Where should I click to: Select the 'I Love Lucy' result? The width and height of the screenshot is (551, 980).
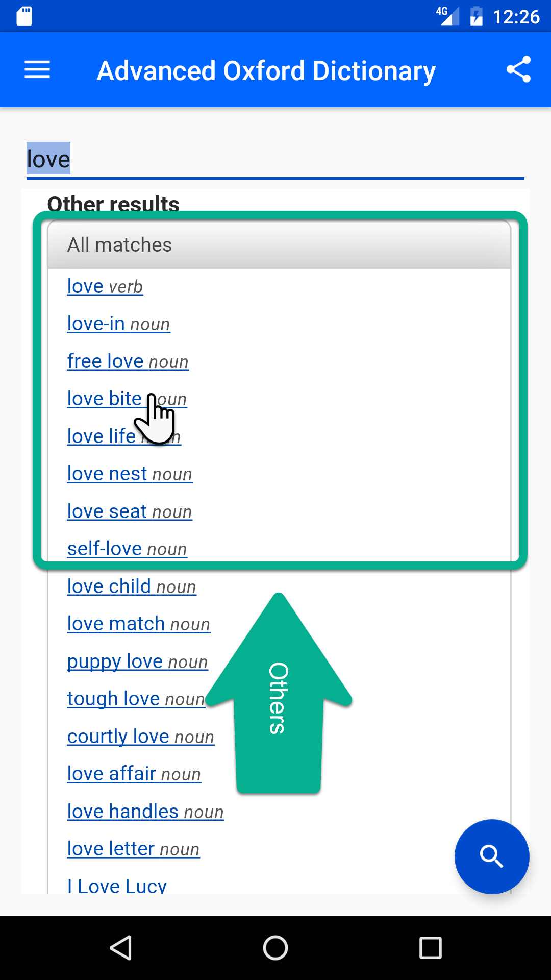pos(116,886)
